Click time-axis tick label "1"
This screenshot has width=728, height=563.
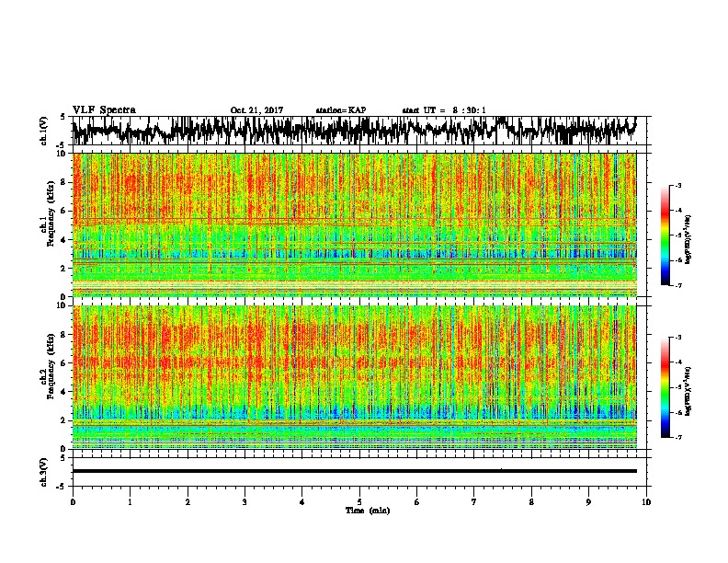tap(130, 502)
